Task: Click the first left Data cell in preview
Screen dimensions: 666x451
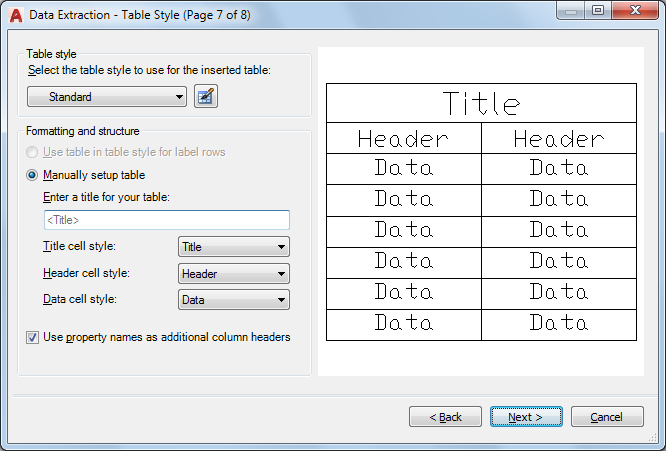Action: 403,168
